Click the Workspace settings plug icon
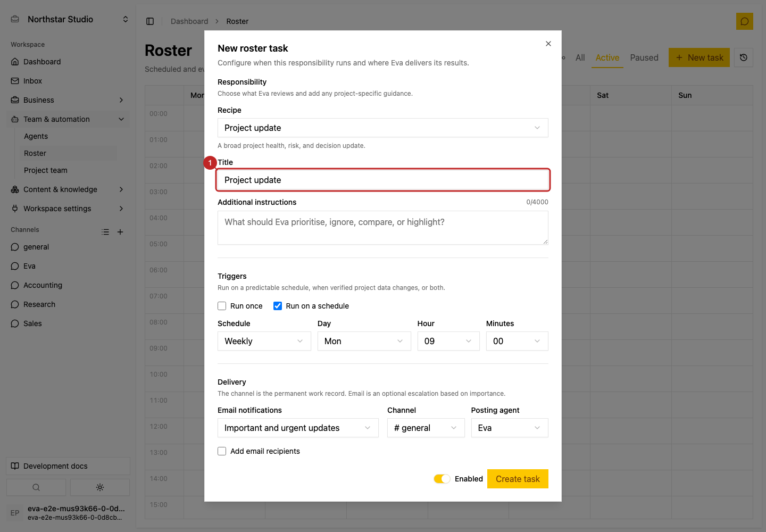Image resolution: width=766 pixels, height=532 pixels. [15, 209]
